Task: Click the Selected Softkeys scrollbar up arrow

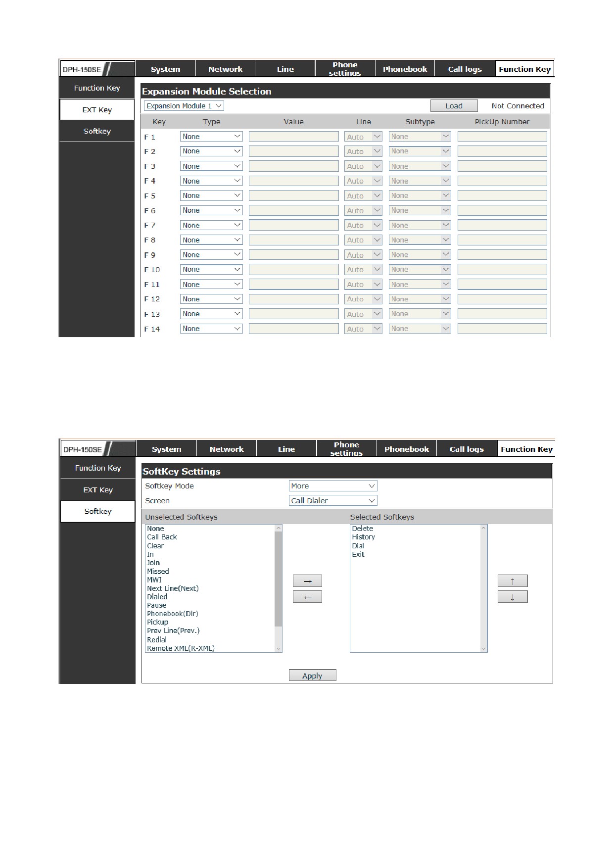Action: coord(483,528)
